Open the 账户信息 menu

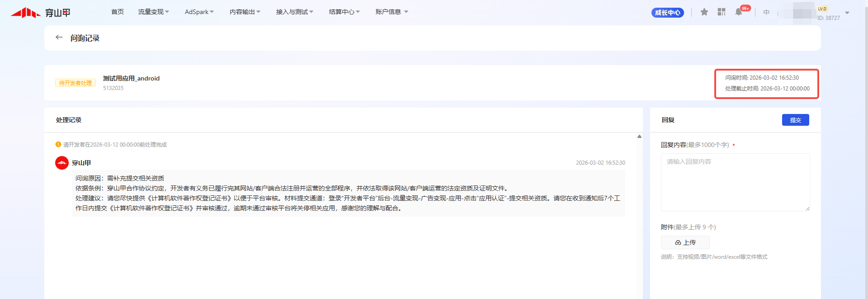click(x=392, y=12)
